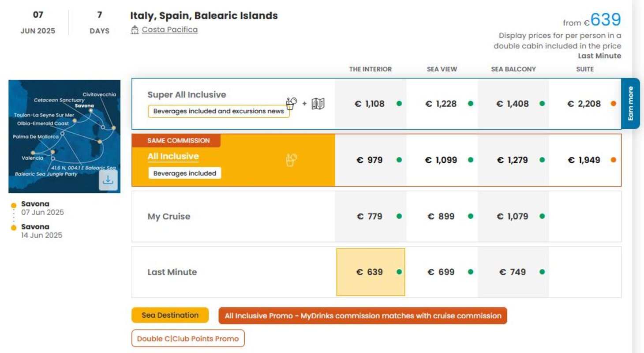Pick All Inclusive Suite price € 1,949
This screenshot has width=644, height=353.
[584, 160]
